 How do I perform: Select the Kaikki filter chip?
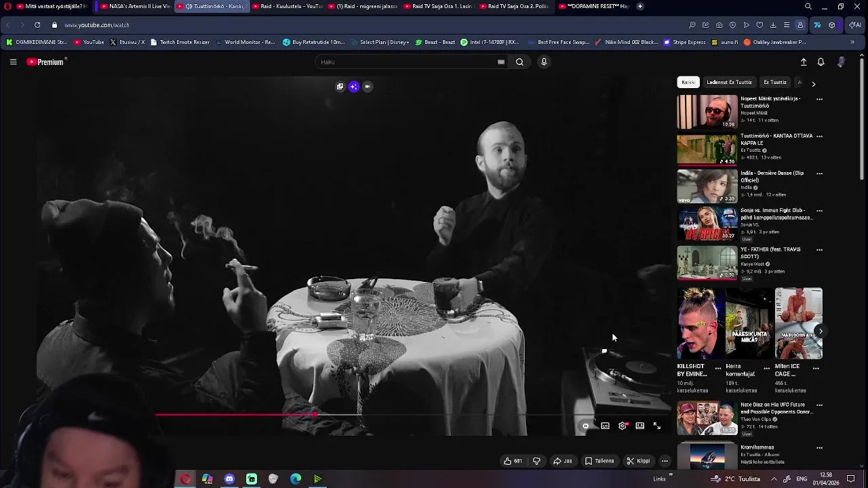(x=688, y=82)
